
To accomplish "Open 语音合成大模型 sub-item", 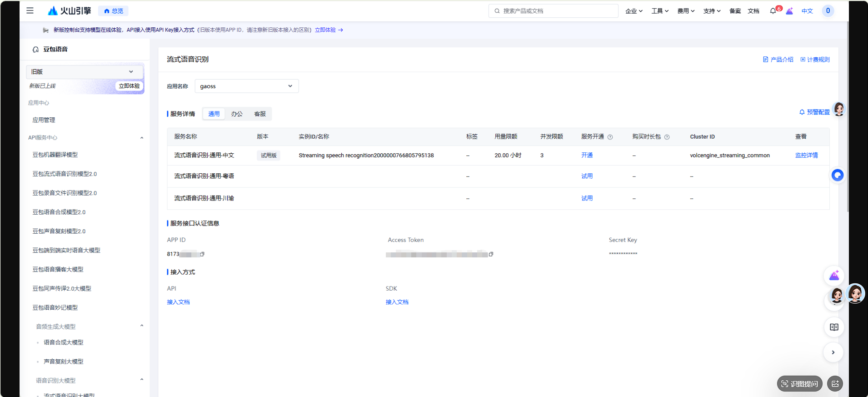I will tap(63, 342).
